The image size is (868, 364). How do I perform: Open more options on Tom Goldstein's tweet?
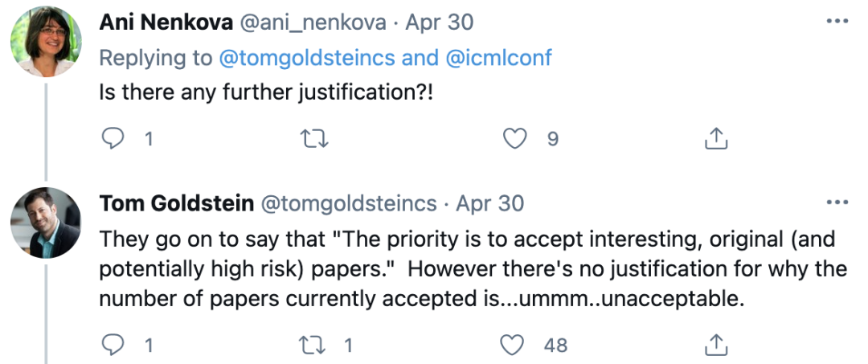837,202
